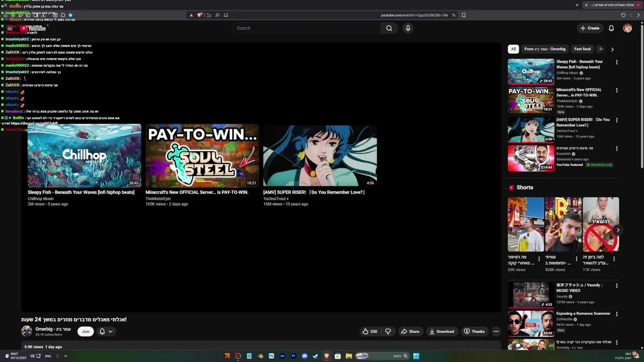Open options for Sleepy Fish sidebar video
The image size is (644, 362).
coord(617,62)
